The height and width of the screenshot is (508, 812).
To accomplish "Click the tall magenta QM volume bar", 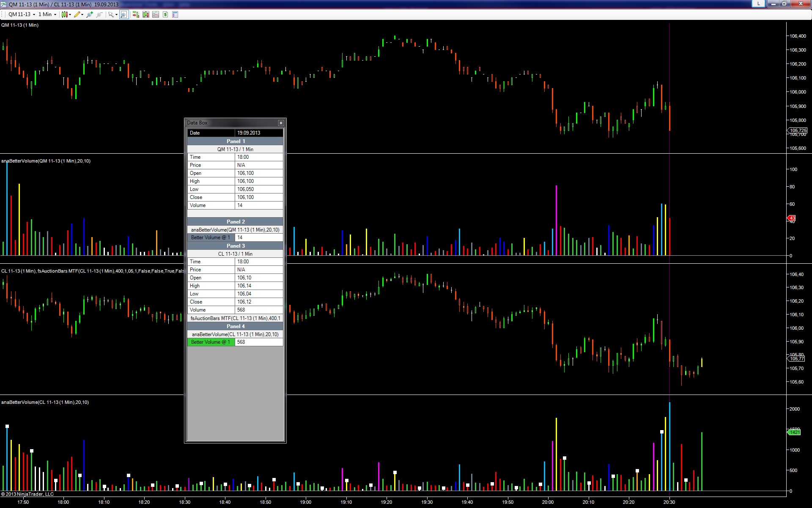I will (556, 220).
